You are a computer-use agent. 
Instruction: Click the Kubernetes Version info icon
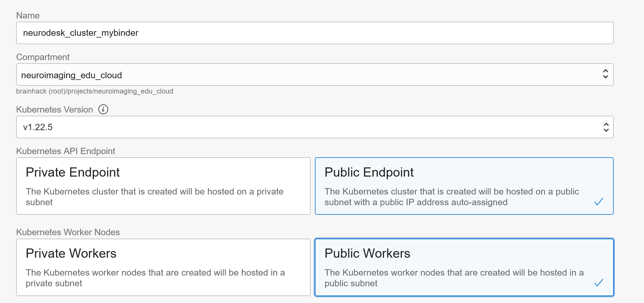coord(103,109)
